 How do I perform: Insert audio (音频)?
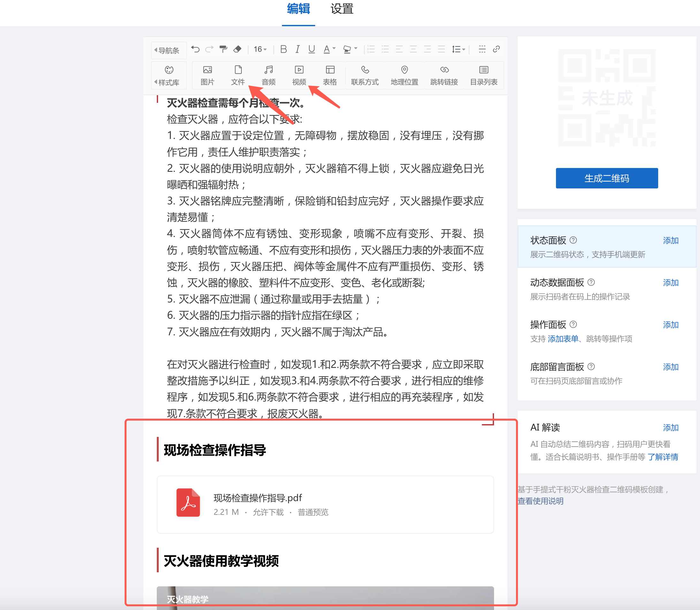(269, 75)
